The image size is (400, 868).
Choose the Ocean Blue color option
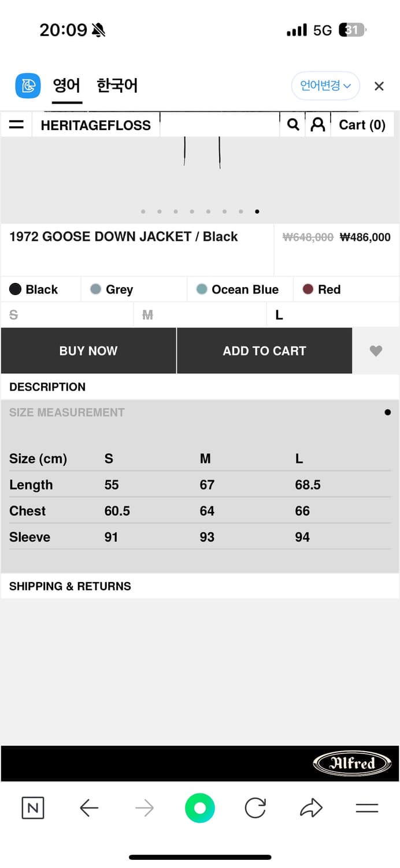(x=238, y=289)
